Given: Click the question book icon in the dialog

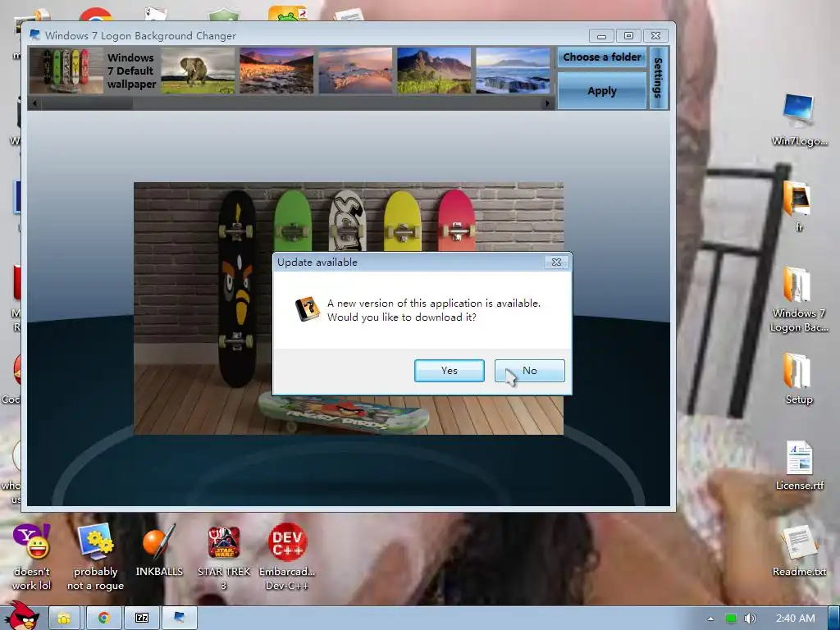Looking at the screenshot, I should (x=307, y=309).
